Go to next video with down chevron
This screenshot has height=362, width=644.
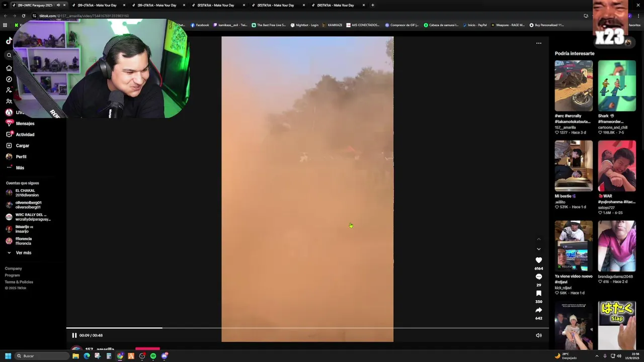[539, 249]
